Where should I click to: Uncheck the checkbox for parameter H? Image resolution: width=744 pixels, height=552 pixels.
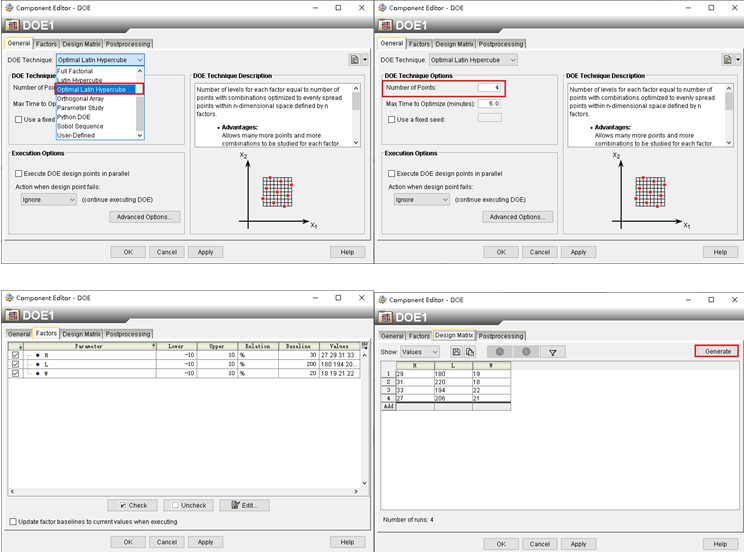14,355
